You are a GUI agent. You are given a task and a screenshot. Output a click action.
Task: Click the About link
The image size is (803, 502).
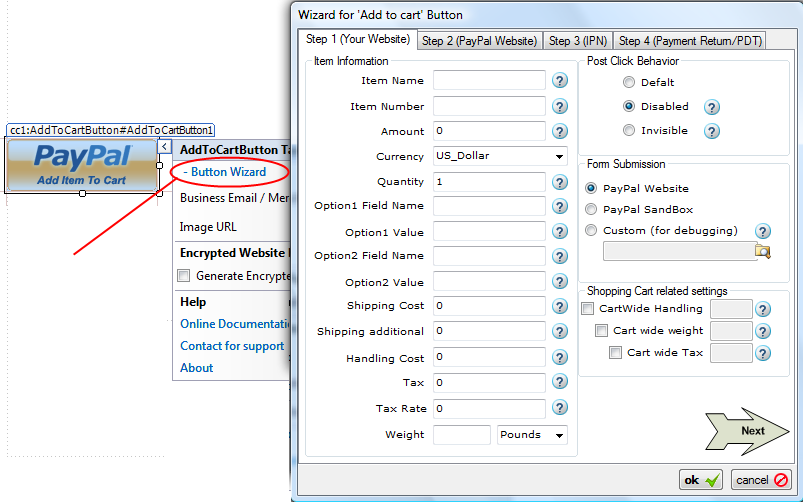point(197,368)
